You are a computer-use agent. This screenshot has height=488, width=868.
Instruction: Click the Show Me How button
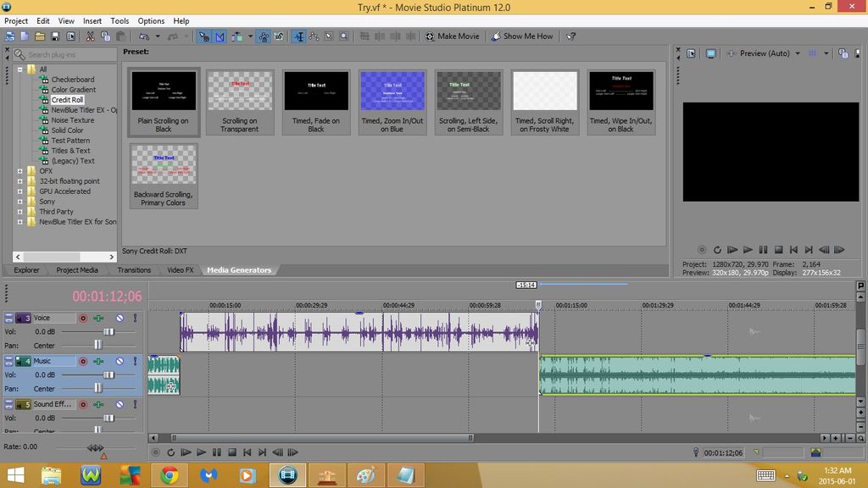[522, 36]
